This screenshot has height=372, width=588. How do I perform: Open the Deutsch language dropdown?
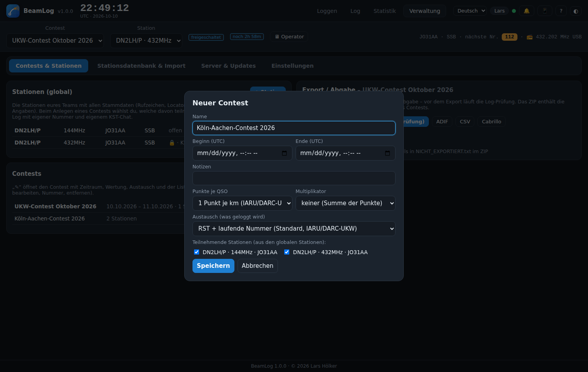point(470,11)
